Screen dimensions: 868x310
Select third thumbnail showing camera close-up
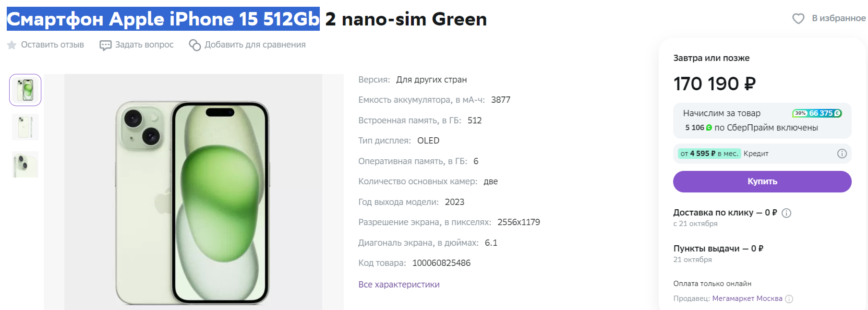[x=25, y=165]
